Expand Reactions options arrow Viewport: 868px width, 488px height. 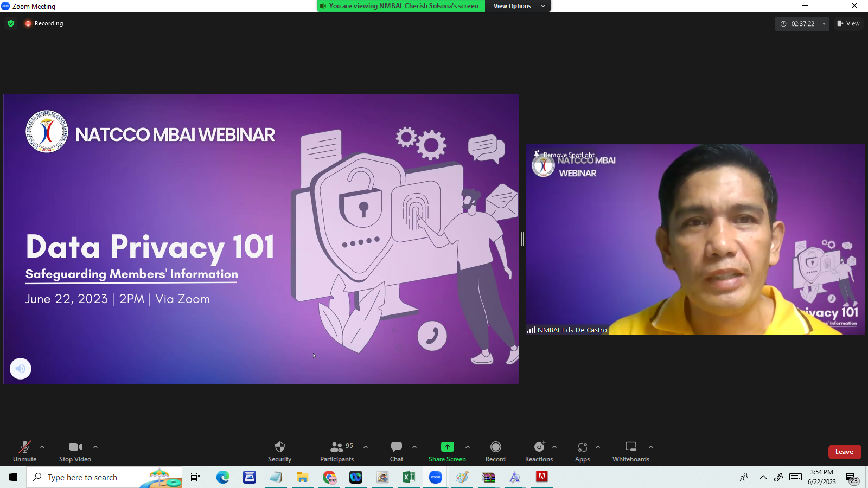click(x=554, y=447)
